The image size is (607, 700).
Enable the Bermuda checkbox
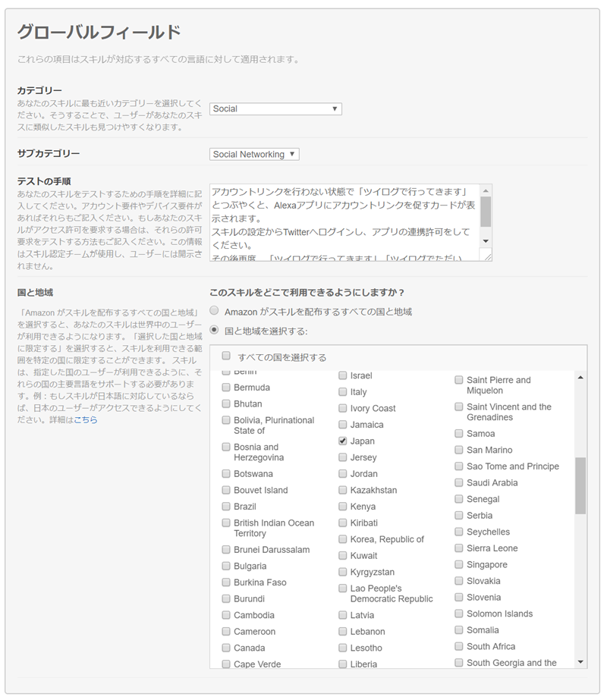(x=225, y=387)
